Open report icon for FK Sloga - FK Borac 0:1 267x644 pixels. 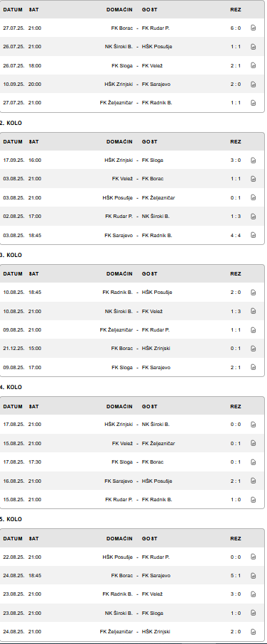(x=254, y=462)
